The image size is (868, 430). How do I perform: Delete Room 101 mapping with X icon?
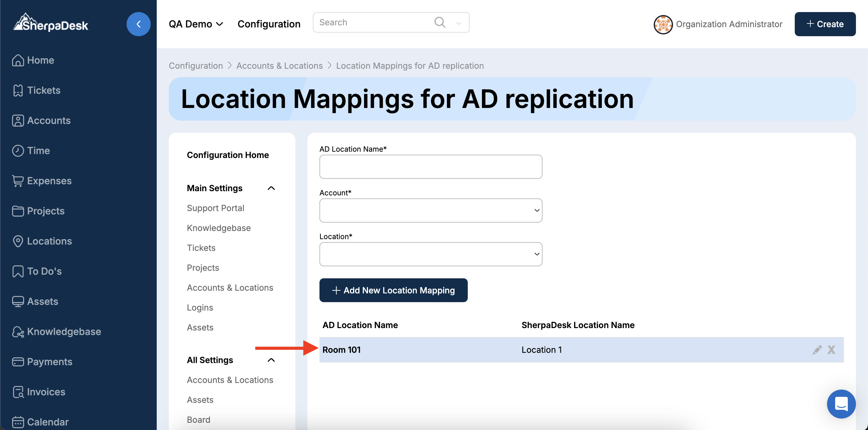coord(831,350)
